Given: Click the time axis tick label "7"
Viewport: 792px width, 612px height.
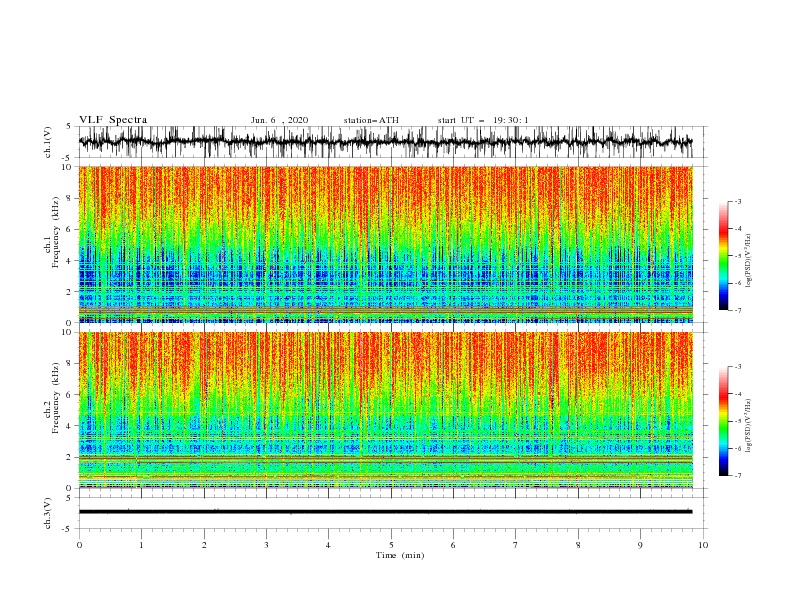Looking at the screenshot, I should pos(516,545).
